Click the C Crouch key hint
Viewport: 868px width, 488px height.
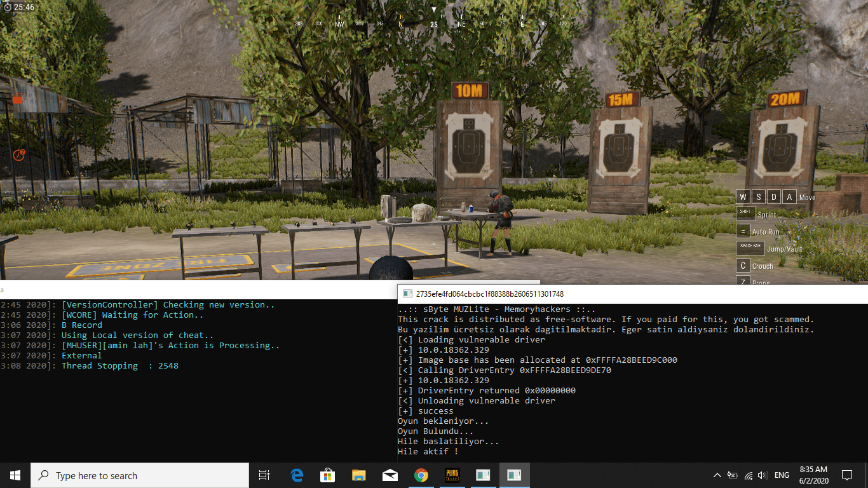743,266
